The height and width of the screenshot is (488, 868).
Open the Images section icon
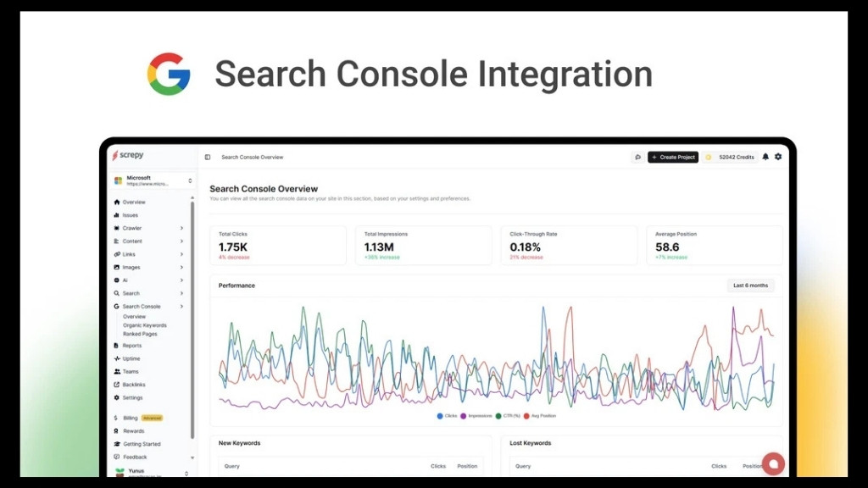click(116, 267)
